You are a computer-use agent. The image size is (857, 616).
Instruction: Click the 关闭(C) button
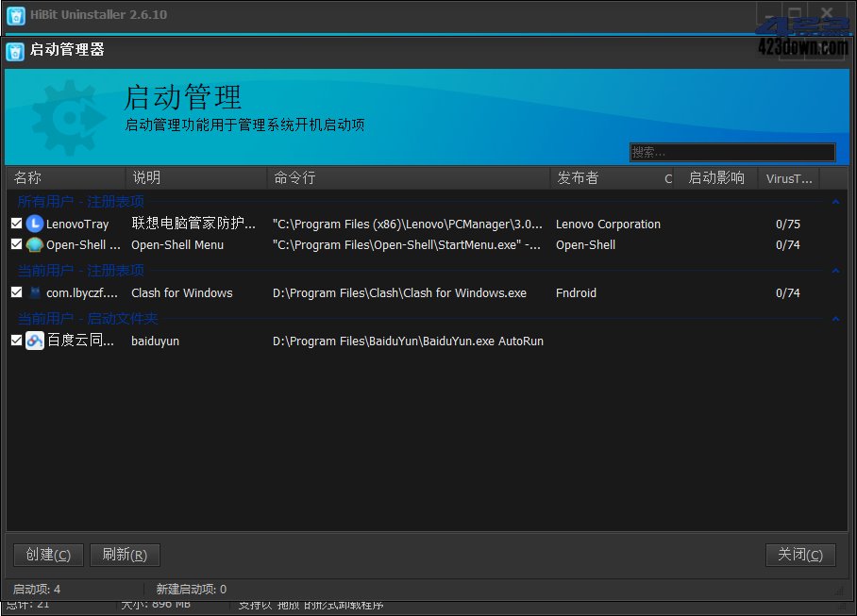click(x=799, y=555)
